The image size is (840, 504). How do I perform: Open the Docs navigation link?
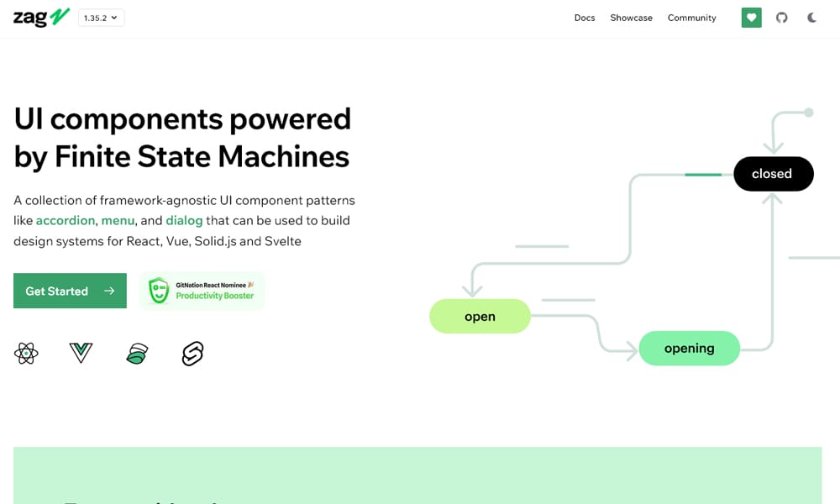pyautogui.click(x=585, y=18)
